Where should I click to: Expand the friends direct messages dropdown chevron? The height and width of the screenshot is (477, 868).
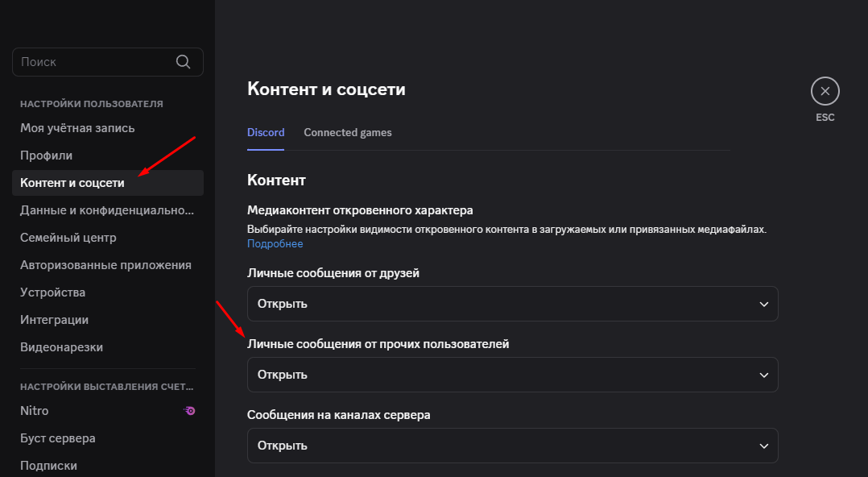(x=764, y=304)
